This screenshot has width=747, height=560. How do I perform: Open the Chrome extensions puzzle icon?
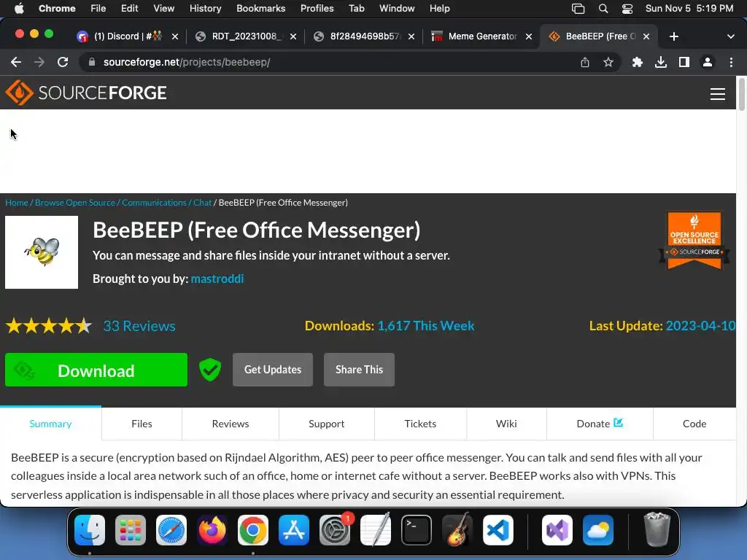tap(637, 62)
